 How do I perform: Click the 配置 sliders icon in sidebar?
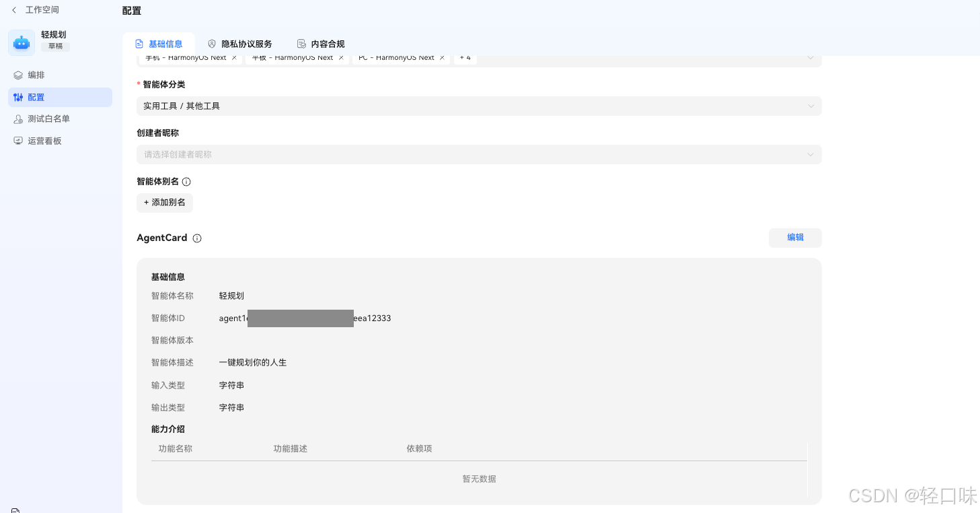coord(18,98)
